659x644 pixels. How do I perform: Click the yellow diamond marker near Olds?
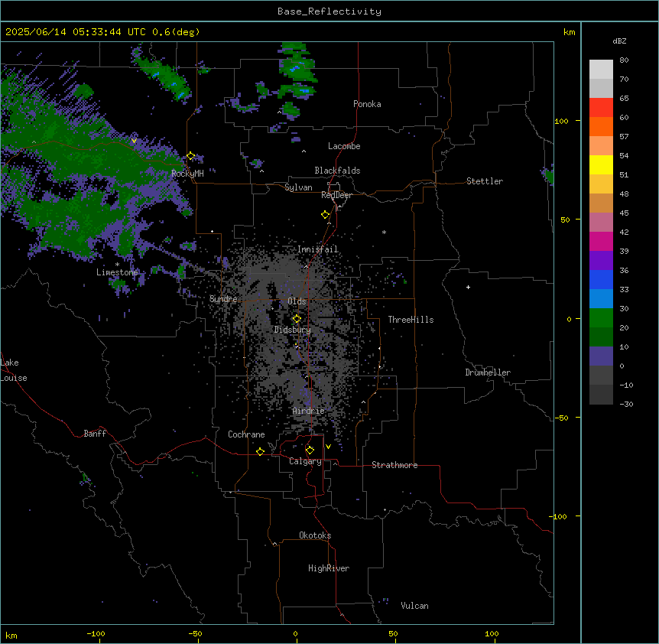[x=297, y=319]
